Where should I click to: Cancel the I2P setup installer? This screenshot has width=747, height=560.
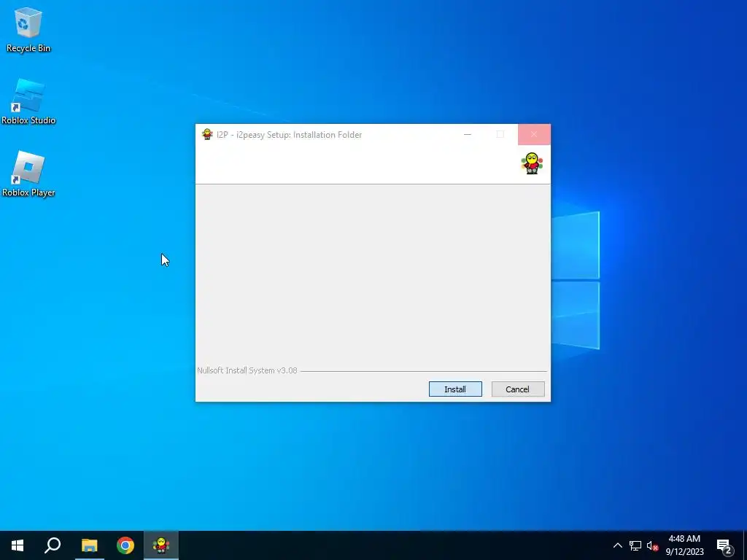[x=518, y=389]
